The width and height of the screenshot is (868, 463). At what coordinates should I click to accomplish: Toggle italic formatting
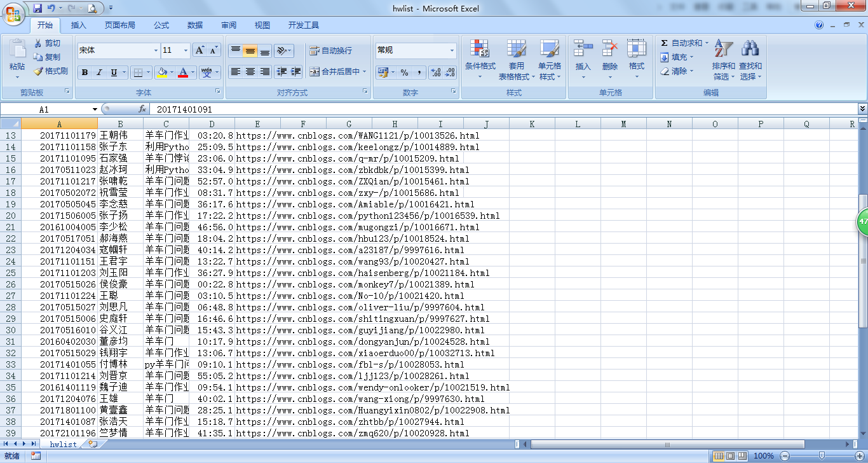[x=99, y=73]
